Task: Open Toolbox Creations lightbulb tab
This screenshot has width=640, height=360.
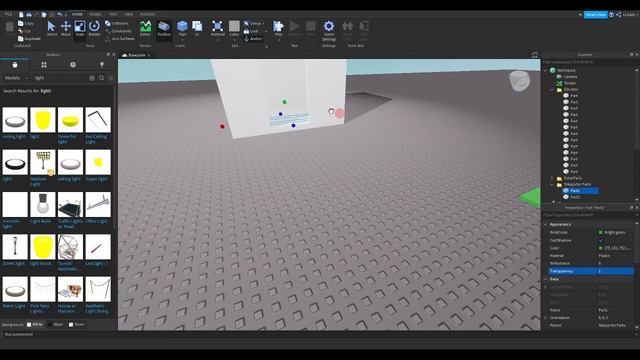Action: pos(102,64)
